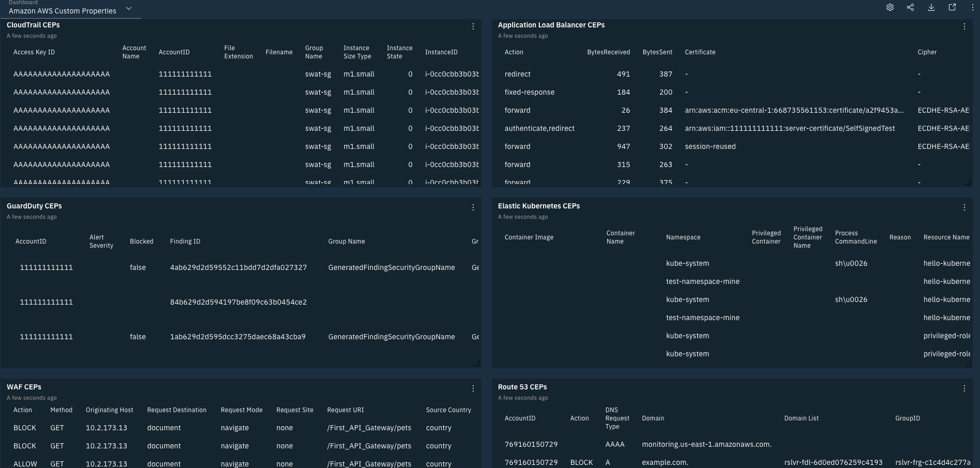Click the example.com. domain cell
The width and height of the screenshot is (980, 468).
(665, 462)
